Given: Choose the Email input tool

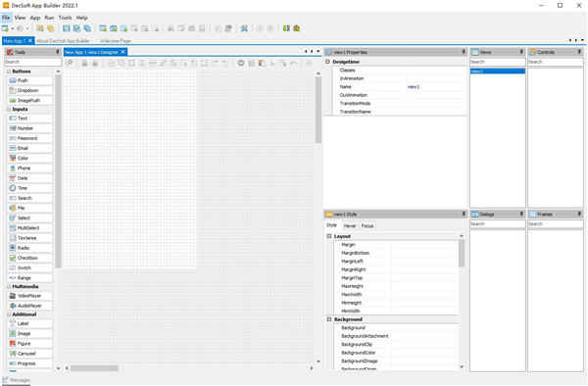Looking at the screenshot, I should click(30, 148).
